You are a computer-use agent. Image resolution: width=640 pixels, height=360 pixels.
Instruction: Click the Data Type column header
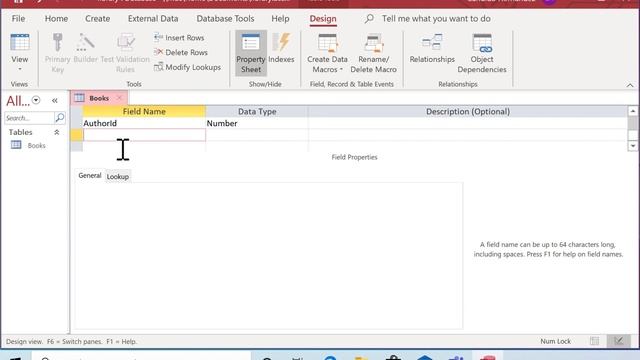tap(257, 111)
